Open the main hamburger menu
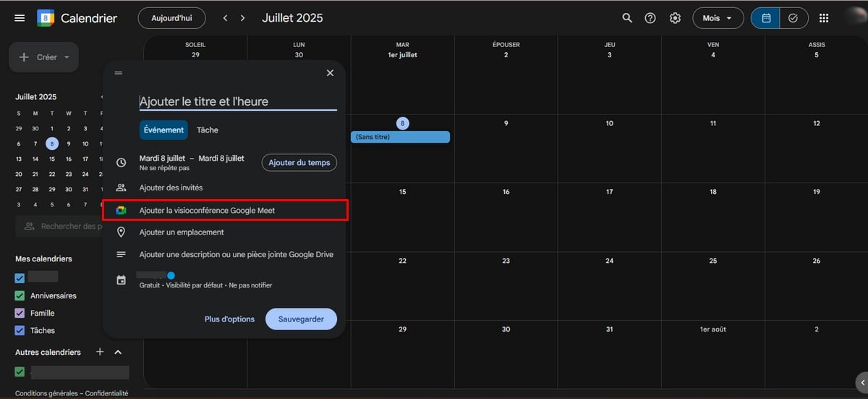868x399 pixels. (20, 18)
